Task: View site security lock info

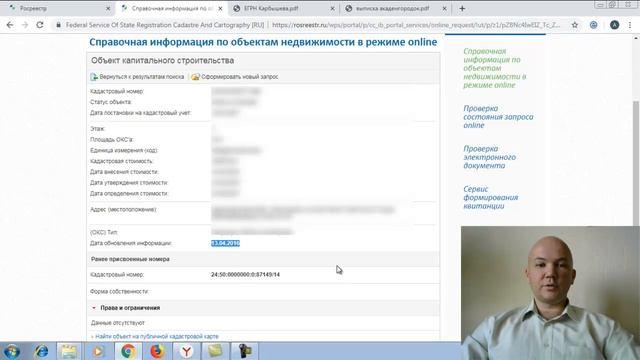Action: [x=58, y=25]
